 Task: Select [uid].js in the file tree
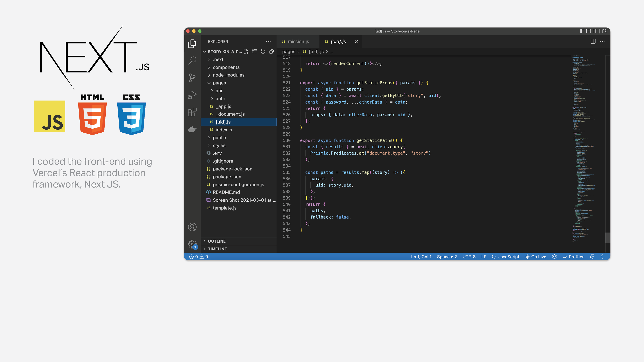coord(239,122)
